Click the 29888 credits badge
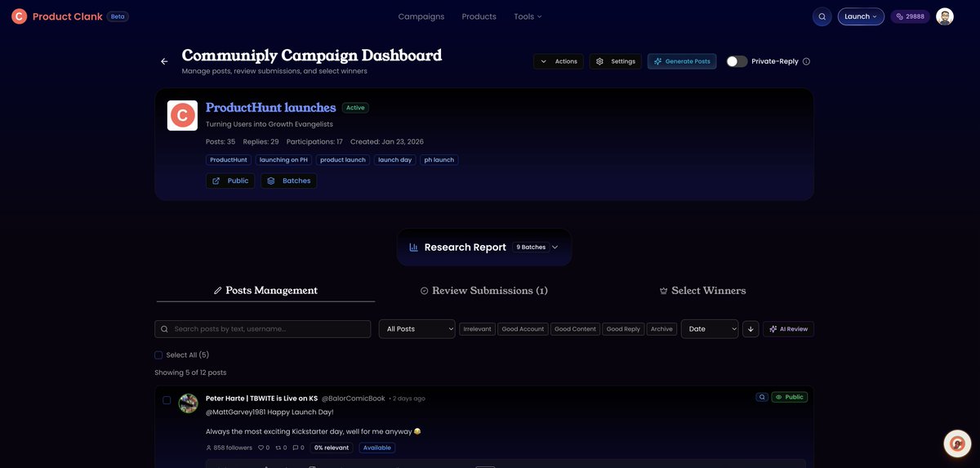The image size is (980, 468). 910,16
